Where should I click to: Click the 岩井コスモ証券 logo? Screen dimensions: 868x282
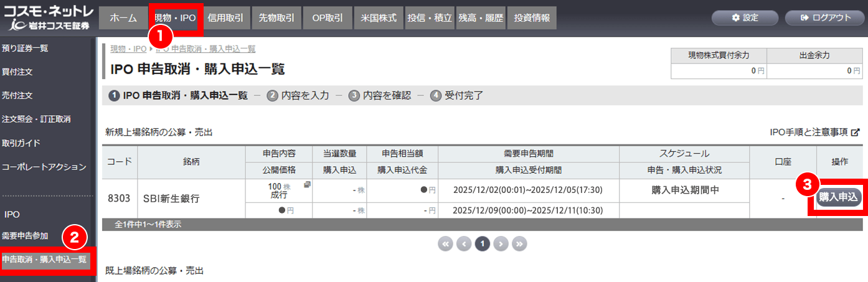47,18
